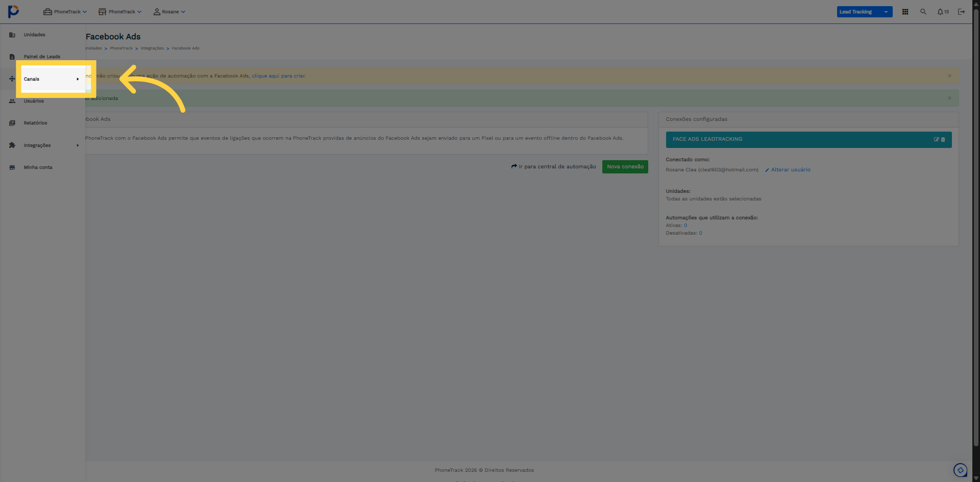The image size is (980, 482).
Task: Click the Nova conexão button
Action: [x=625, y=167]
